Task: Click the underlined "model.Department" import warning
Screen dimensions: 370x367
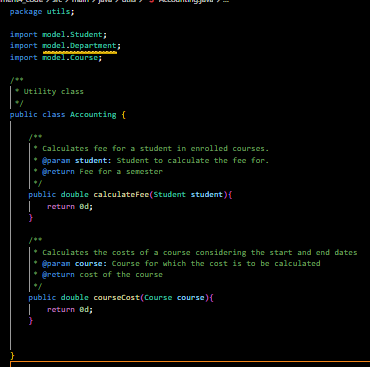Action: (79, 46)
